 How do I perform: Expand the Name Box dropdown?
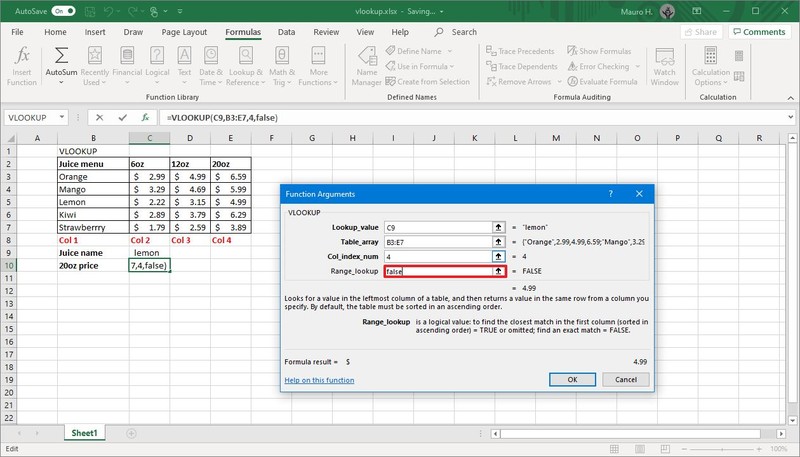tap(61, 117)
